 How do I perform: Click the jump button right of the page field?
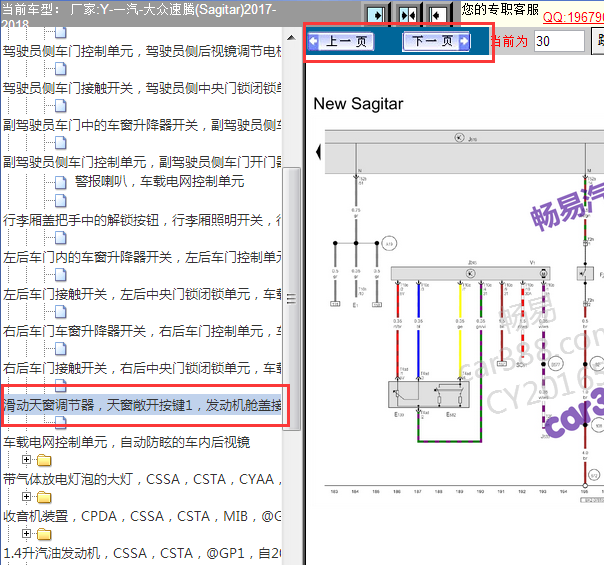click(598, 41)
